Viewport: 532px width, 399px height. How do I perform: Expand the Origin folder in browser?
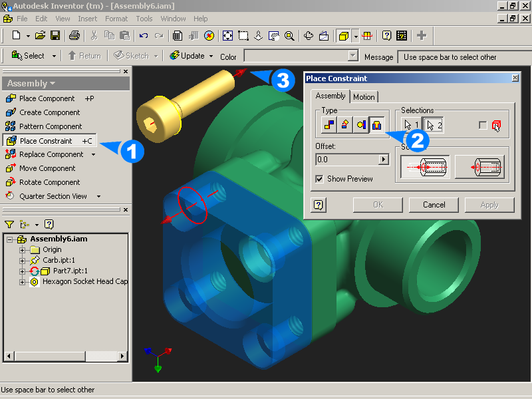point(23,250)
